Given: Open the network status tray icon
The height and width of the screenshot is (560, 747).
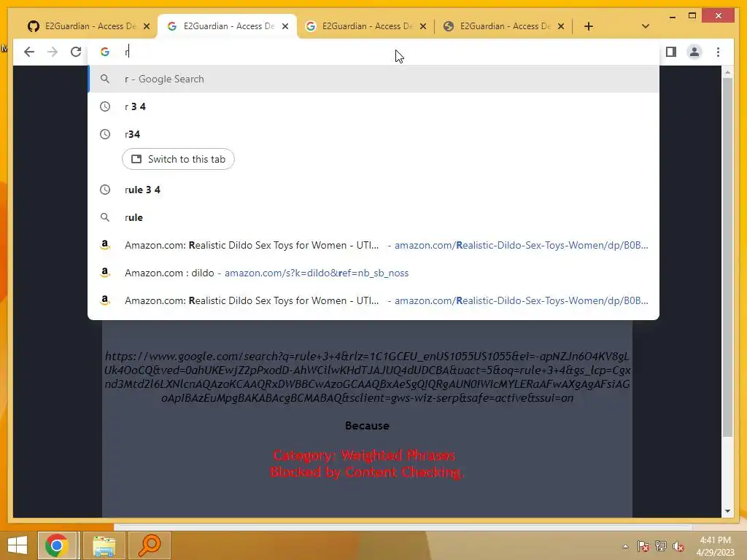Looking at the screenshot, I should pyautogui.click(x=661, y=546).
